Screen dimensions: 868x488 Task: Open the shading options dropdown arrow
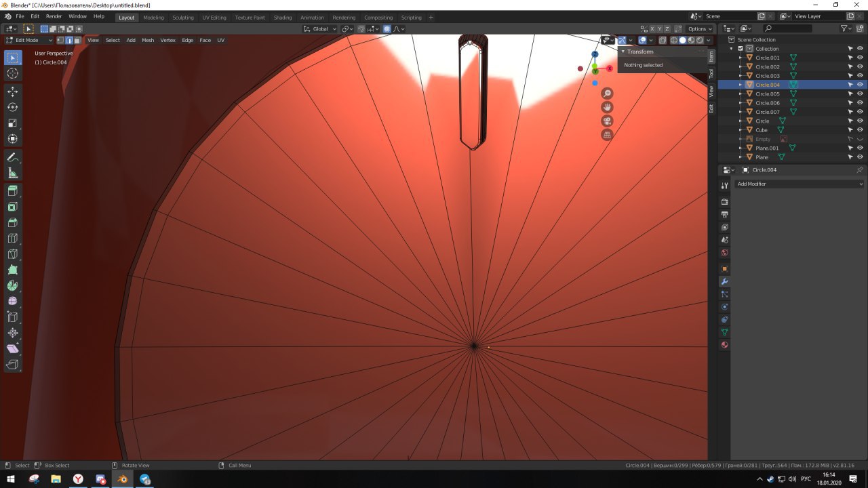(x=707, y=40)
